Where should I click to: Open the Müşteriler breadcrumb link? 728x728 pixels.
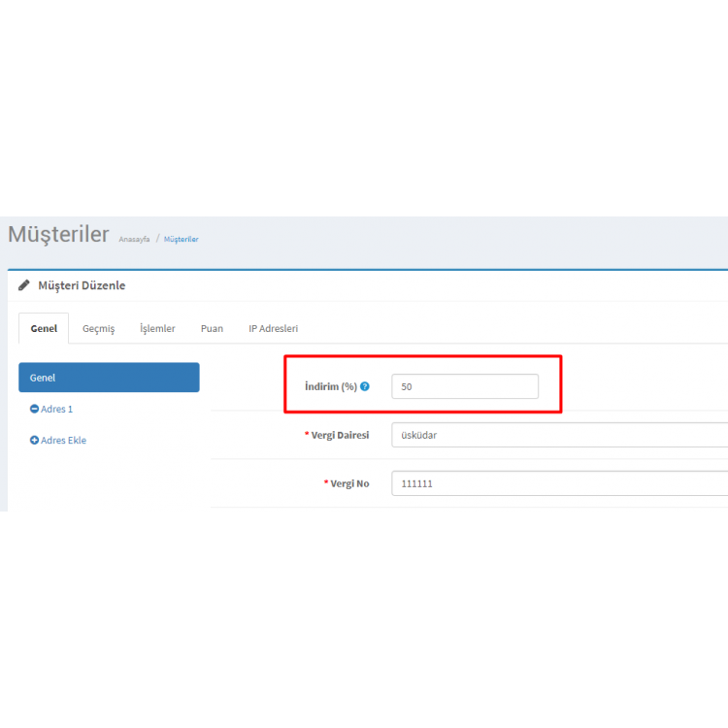pyautogui.click(x=182, y=239)
